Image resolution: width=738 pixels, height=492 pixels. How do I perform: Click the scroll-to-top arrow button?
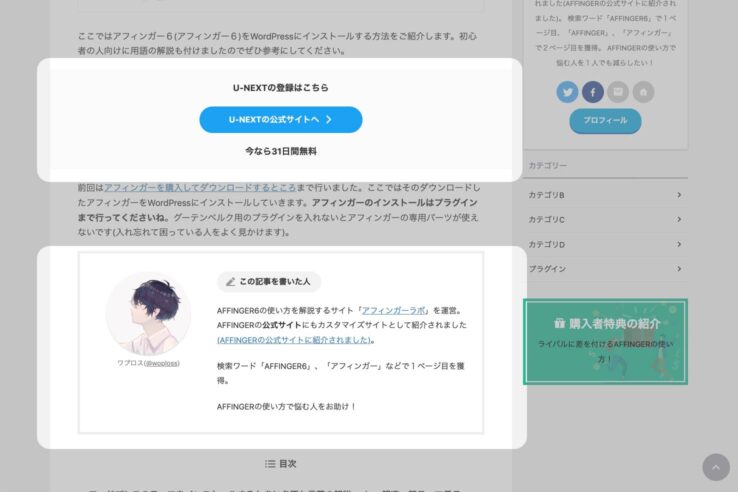tap(716, 467)
